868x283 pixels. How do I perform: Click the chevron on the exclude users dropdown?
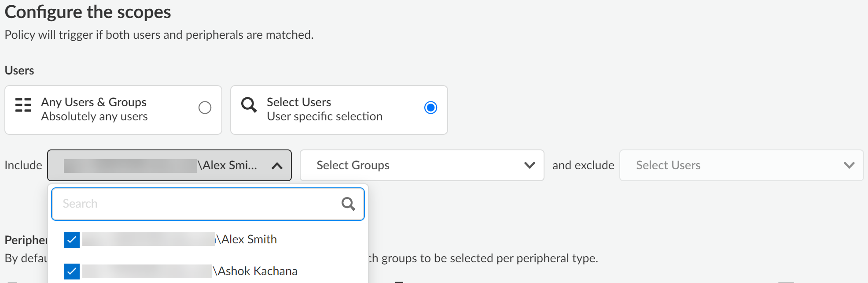[849, 165]
